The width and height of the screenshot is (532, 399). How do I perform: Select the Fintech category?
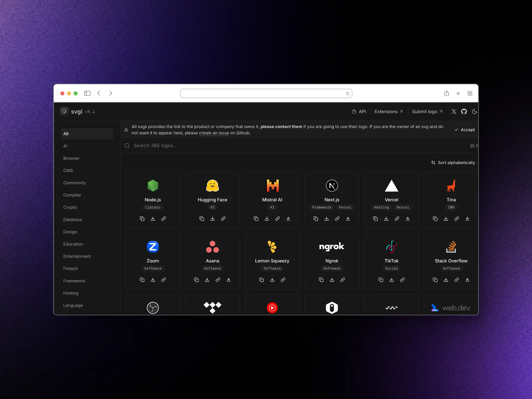87,268
